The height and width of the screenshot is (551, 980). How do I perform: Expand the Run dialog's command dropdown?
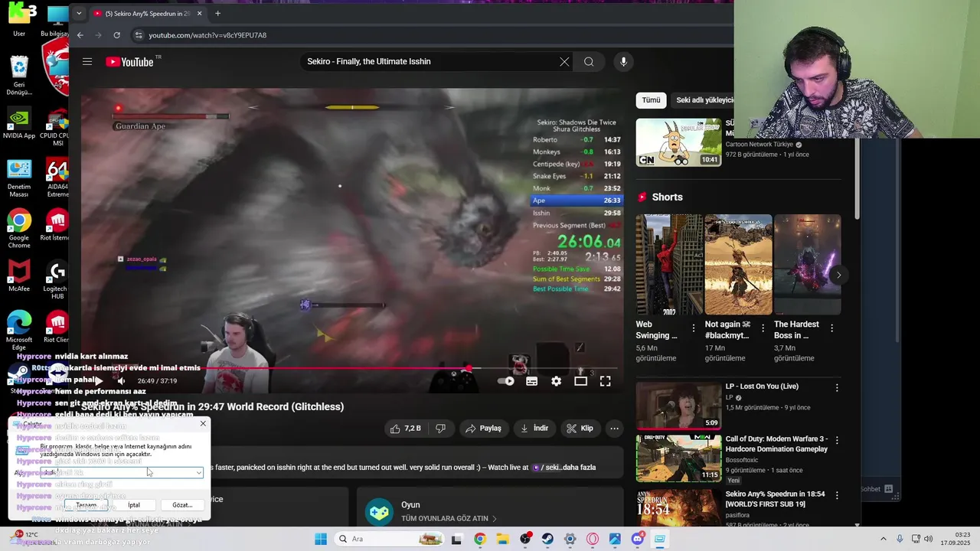coord(199,473)
